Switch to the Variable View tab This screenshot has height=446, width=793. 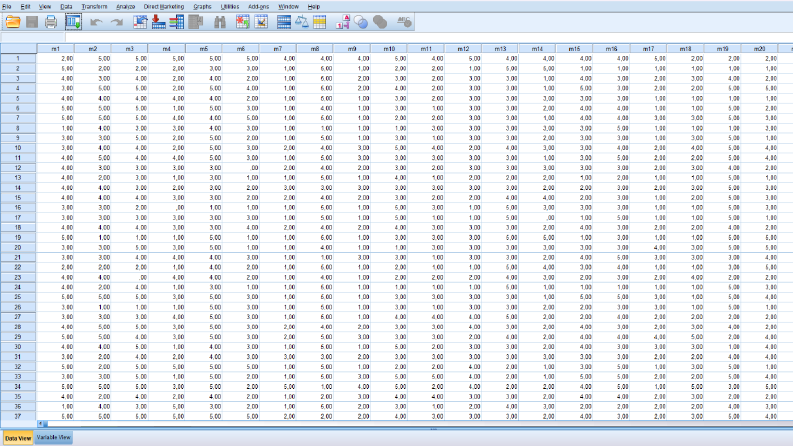pos(54,437)
